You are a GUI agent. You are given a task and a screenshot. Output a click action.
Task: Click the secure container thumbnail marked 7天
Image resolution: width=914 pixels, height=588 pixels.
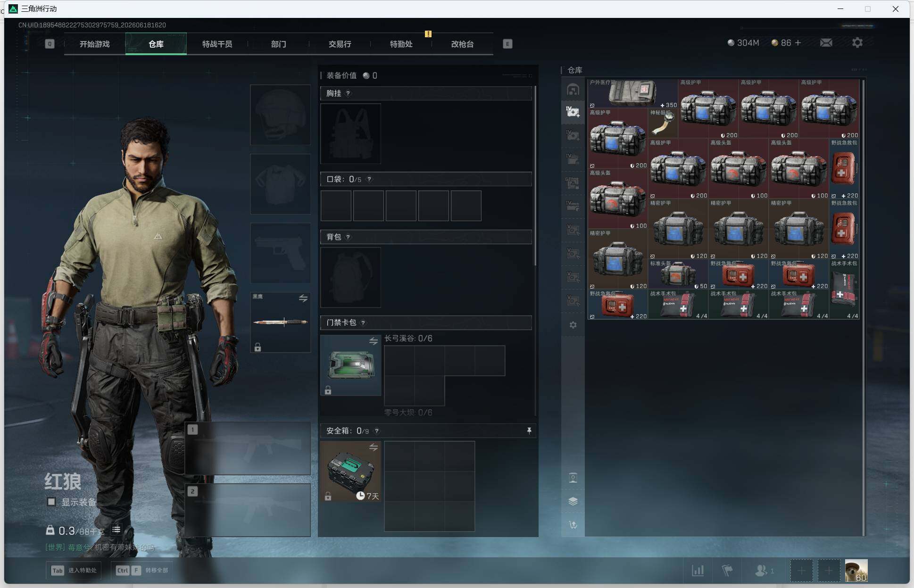351,472
